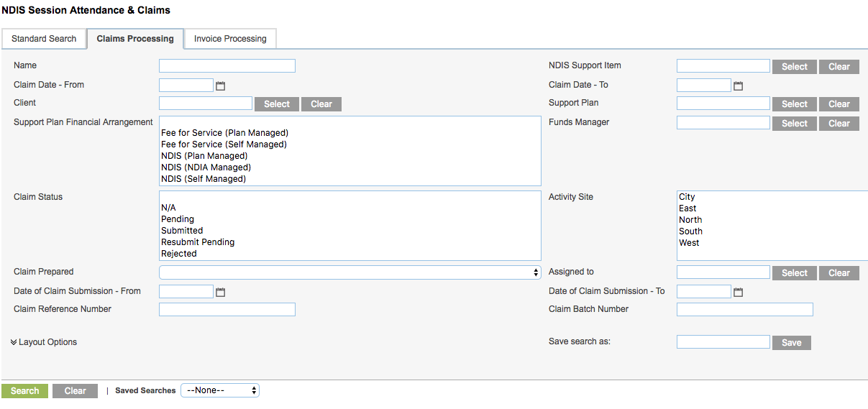Viewport: 868px width, 409px height.
Task: Switch to the Invoice Processing tab
Action: (x=230, y=39)
